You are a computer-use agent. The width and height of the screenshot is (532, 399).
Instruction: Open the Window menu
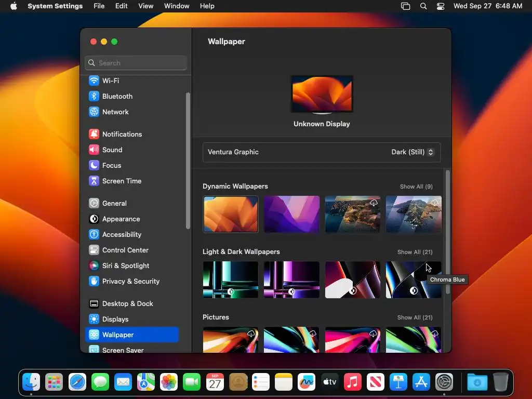177,6
